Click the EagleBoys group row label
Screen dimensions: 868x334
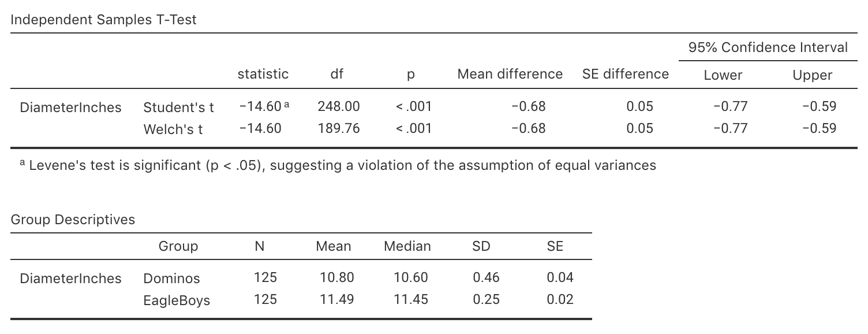point(177,300)
